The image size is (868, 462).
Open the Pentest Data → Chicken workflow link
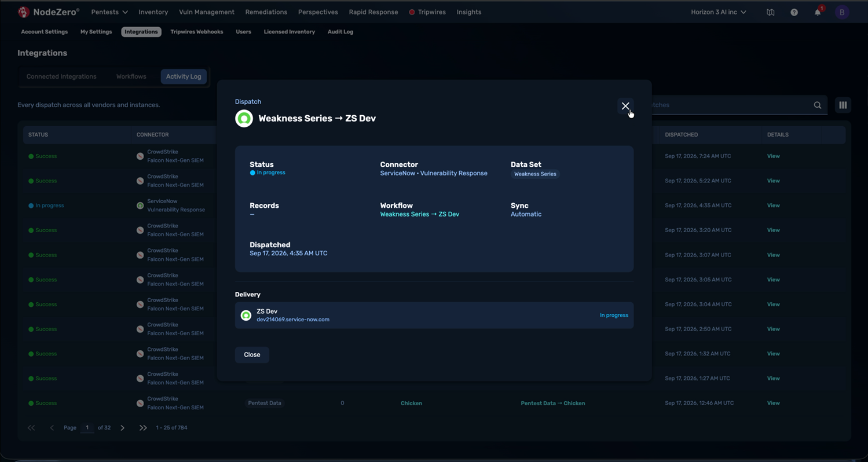[x=553, y=404]
